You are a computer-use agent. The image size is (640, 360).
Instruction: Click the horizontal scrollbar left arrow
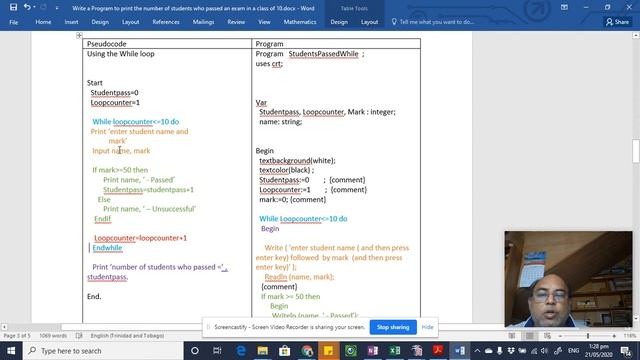tap(4, 327)
